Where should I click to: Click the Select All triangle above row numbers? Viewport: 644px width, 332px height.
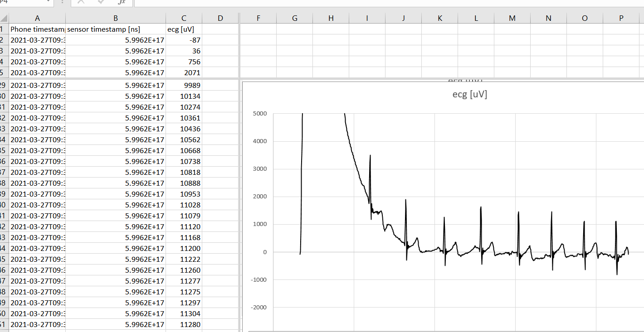pos(4,18)
